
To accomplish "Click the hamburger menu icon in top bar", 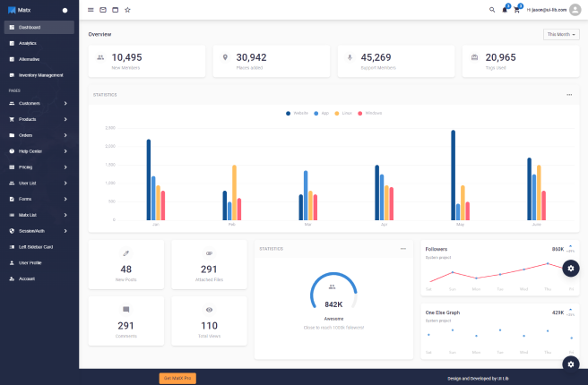I will coord(91,10).
